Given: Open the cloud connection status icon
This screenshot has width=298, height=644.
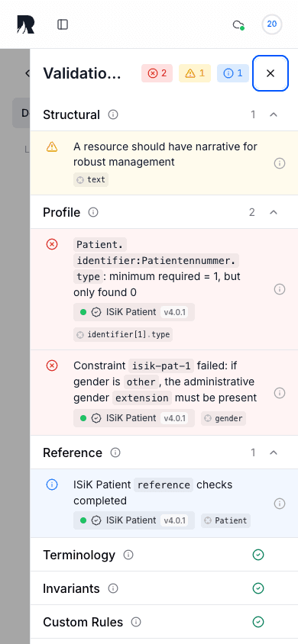Looking at the screenshot, I should 238,24.
